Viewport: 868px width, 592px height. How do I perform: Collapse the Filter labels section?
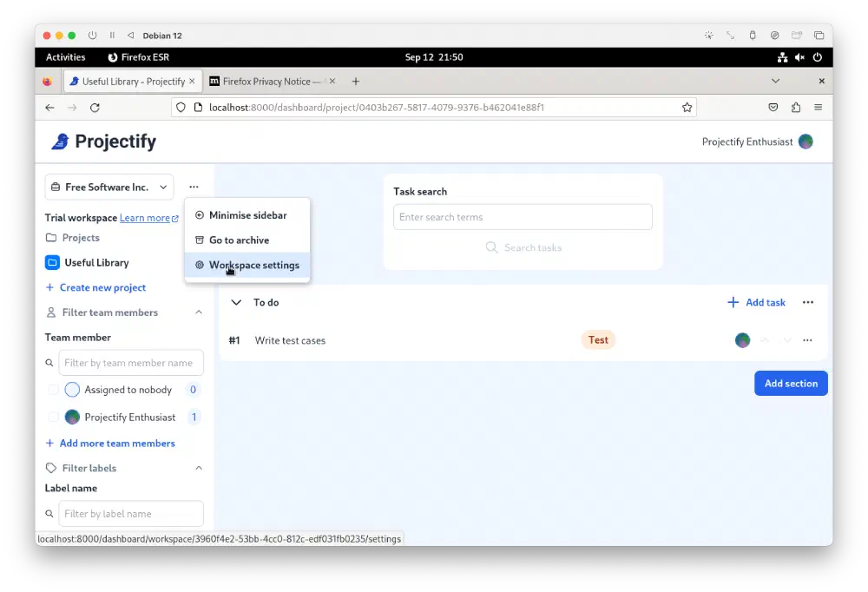click(x=199, y=468)
